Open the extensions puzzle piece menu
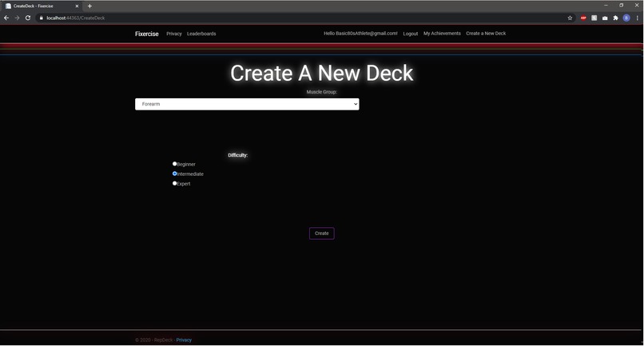 click(616, 18)
